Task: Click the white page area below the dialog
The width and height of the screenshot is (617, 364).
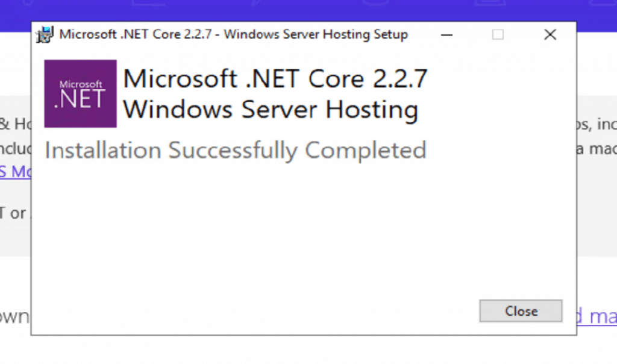Action: point(308,350)
